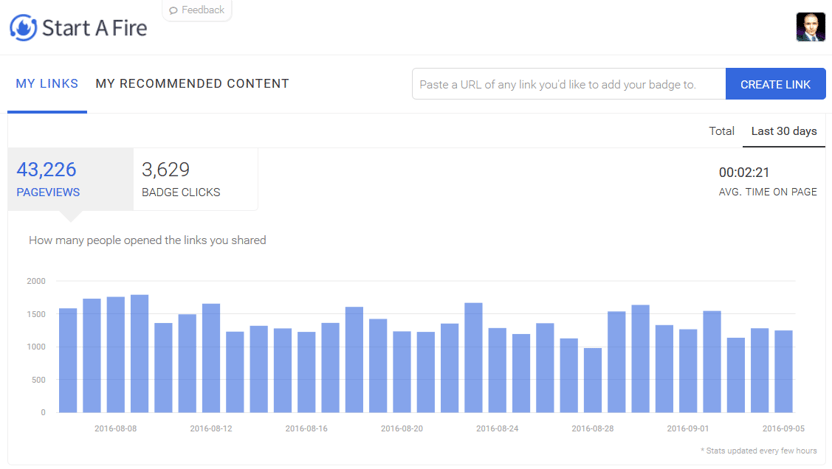Image resolution: width=832 pixels, height=469 pixels.
Task: Select the Total stats range
Action: pos(722,131)
